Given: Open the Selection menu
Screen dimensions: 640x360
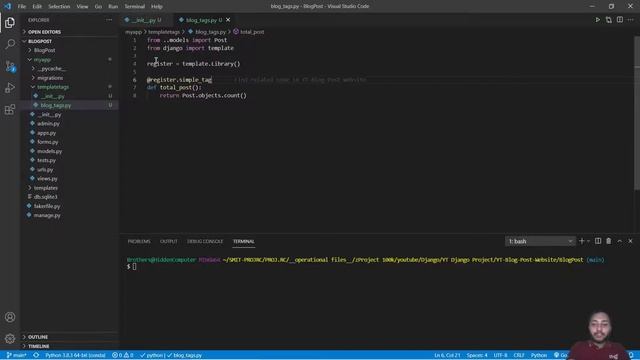Looking at the screenshot, I should [59, 7].
